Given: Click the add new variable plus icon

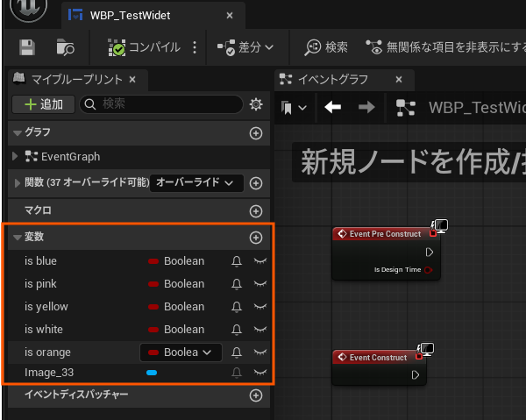Looking at the screenshot, I should 256,237.
